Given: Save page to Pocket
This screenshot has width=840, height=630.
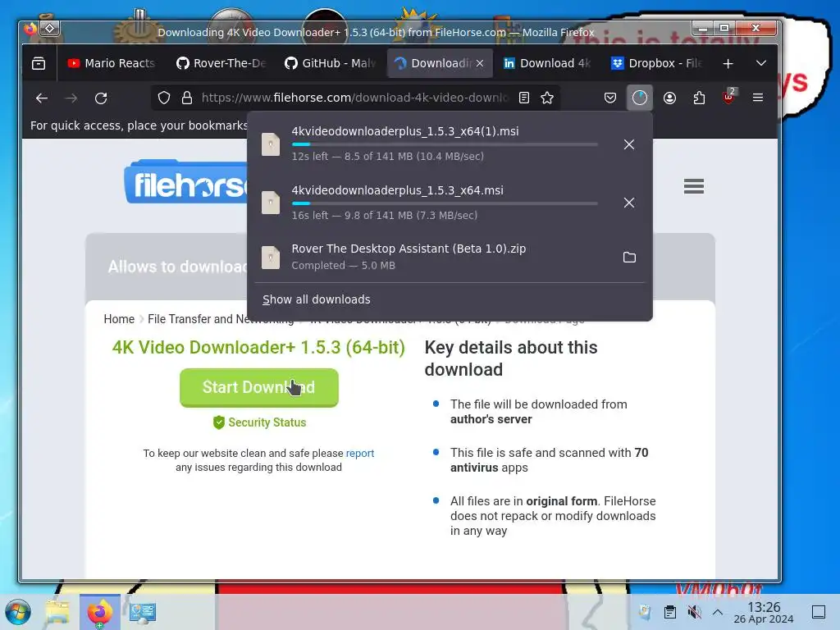Looking at the screenshot, I should [610, 98].
